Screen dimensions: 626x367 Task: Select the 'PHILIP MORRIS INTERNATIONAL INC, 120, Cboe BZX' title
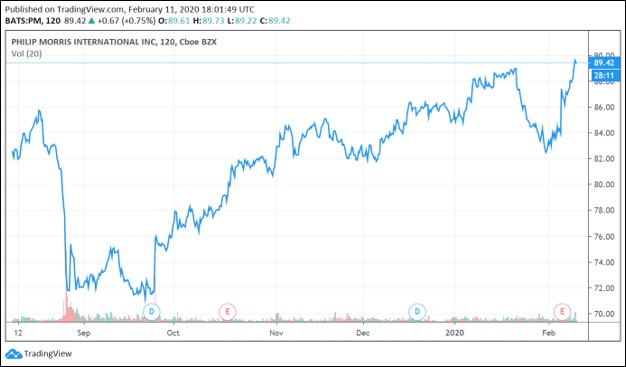(x=114, y=42)
